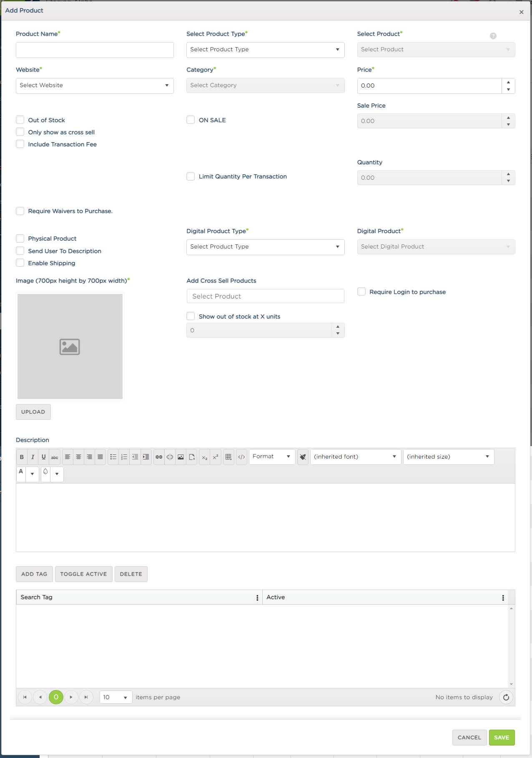Viewport: 532px width, 758px height.
Task: Enable Shipping checkbox
Action: click(20, 263)
